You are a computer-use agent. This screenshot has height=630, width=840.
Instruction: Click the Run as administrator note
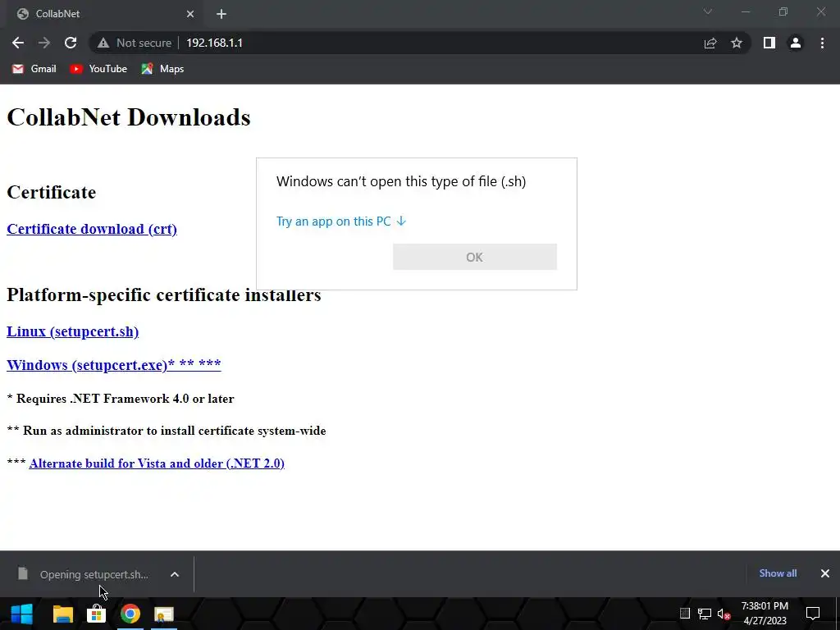click(167, 431)
